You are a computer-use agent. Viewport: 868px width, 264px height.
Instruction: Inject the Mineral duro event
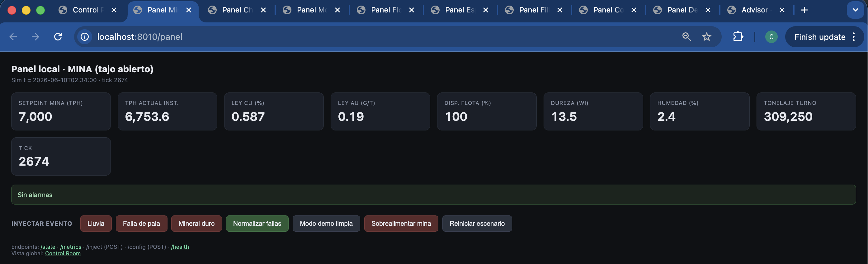[196, 224]
